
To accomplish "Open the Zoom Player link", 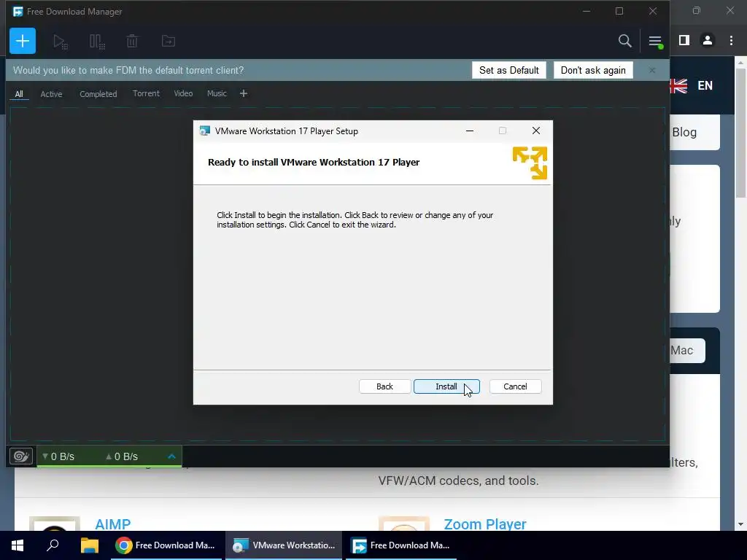I will [485, 524].
